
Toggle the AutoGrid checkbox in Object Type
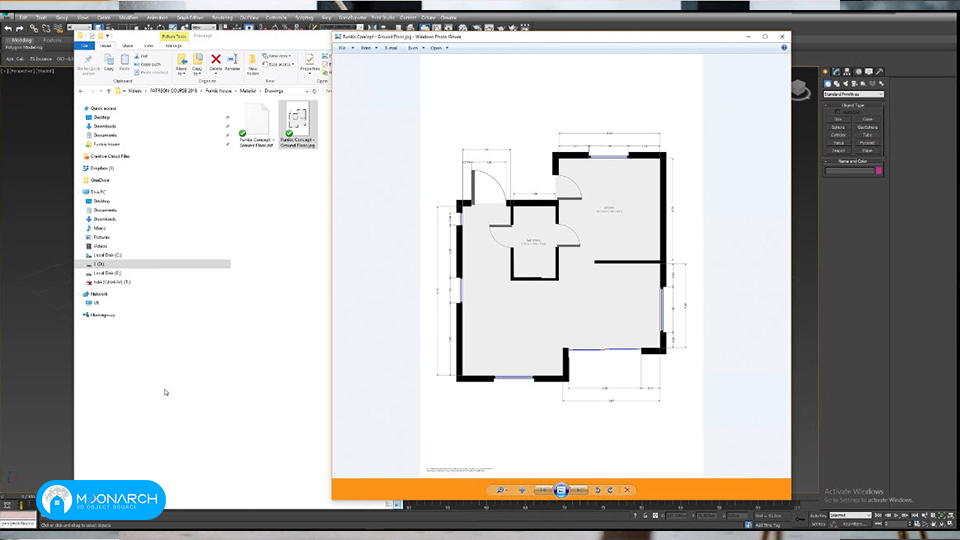pyautogui.click(x=838, y=112)
